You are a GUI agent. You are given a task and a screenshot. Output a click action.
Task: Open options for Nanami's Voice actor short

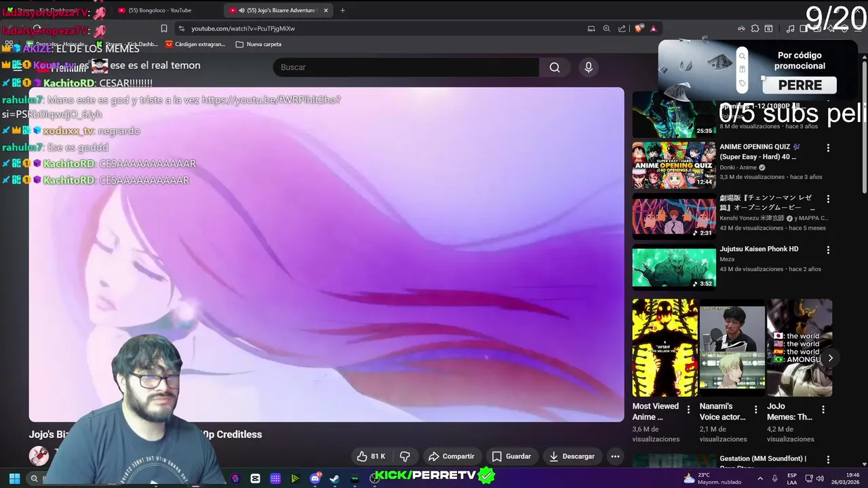(x=755, y=409)
